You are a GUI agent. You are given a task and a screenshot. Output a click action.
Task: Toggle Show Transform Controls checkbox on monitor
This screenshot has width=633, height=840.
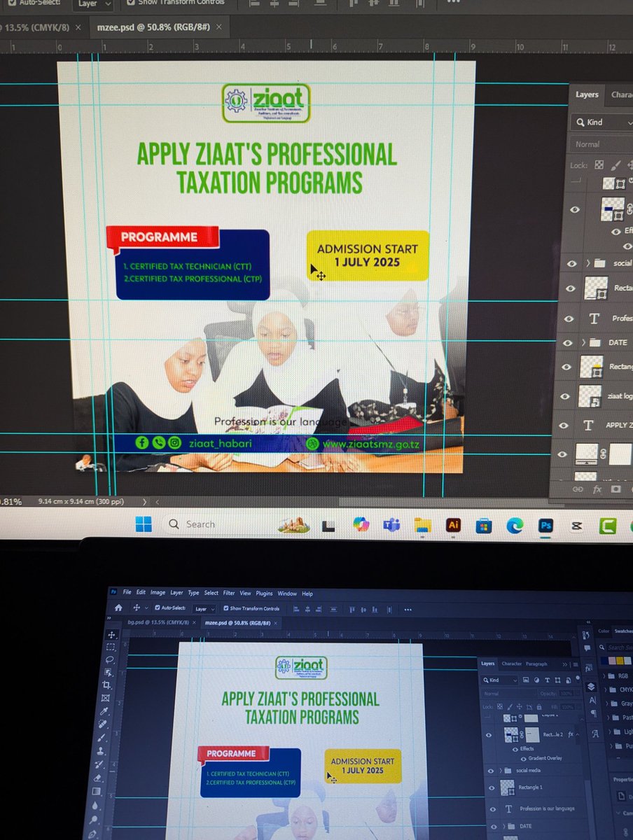(132, 3)
